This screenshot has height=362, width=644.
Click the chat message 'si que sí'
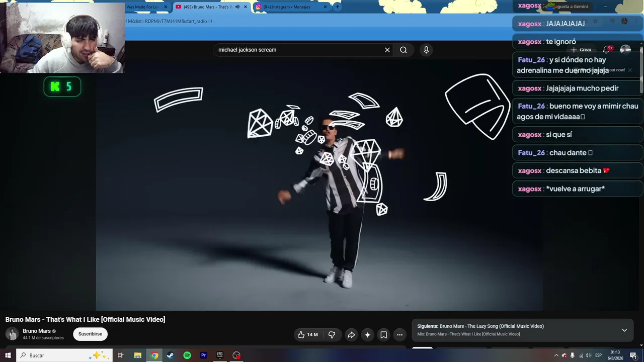coord(577,134)
